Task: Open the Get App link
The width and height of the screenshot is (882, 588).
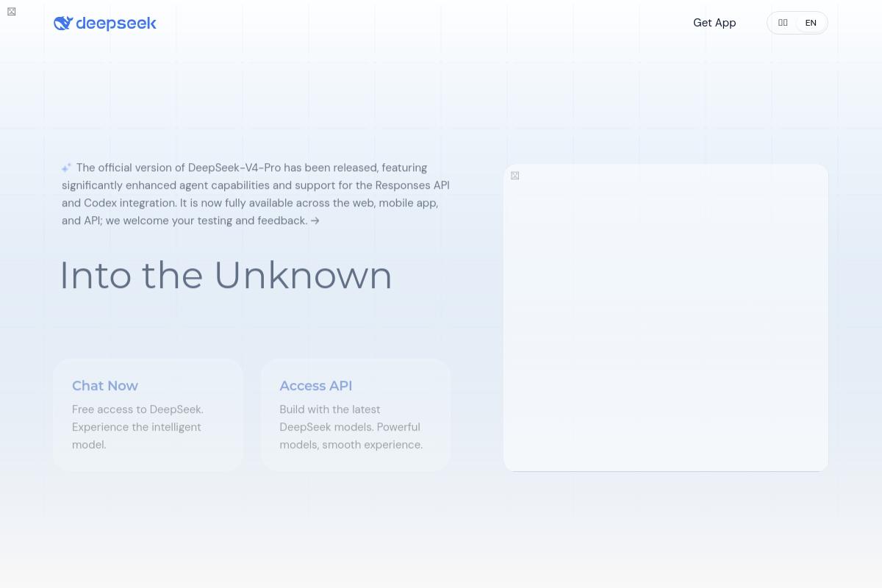Action: (x=714, y=23)
